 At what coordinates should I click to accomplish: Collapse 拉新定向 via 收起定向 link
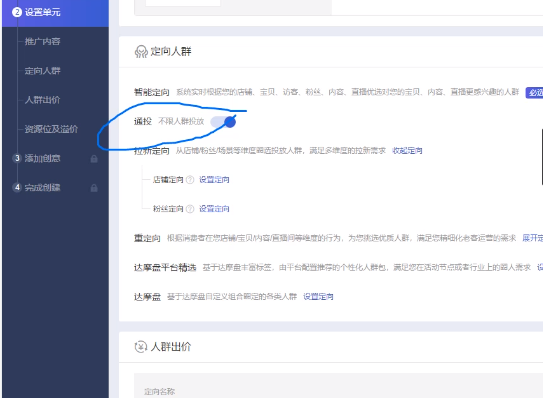point(407,151)
